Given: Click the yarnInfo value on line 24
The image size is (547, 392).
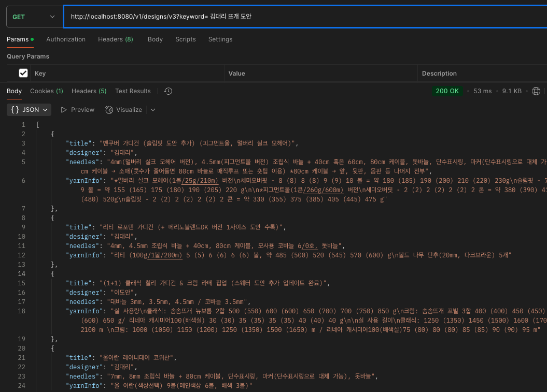Looking at the screenshot, I should (x=181, y=386).
